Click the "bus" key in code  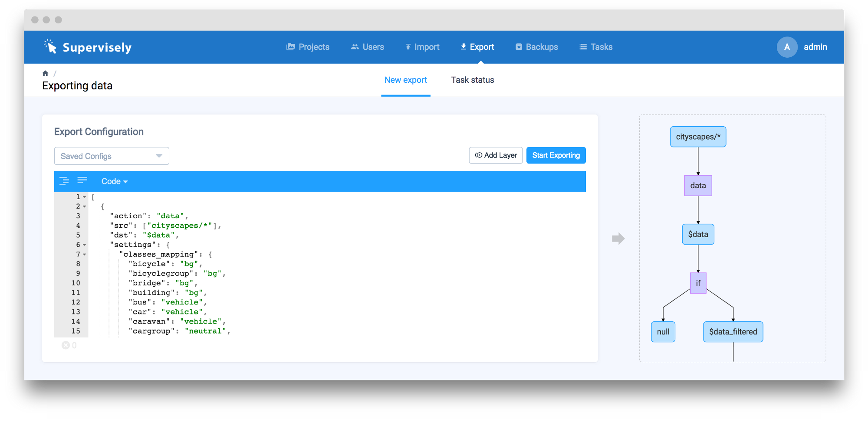[140, 302]
